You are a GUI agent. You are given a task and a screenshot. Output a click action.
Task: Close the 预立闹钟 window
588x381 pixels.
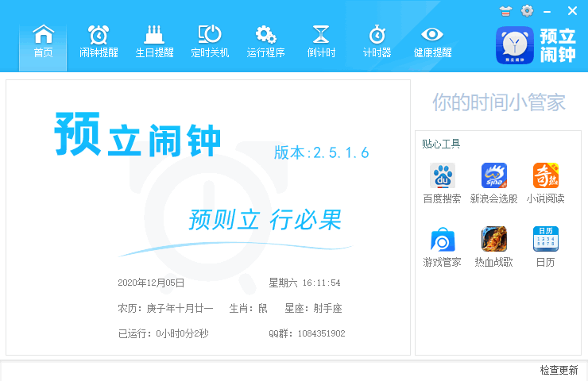(x=572, y=11)
